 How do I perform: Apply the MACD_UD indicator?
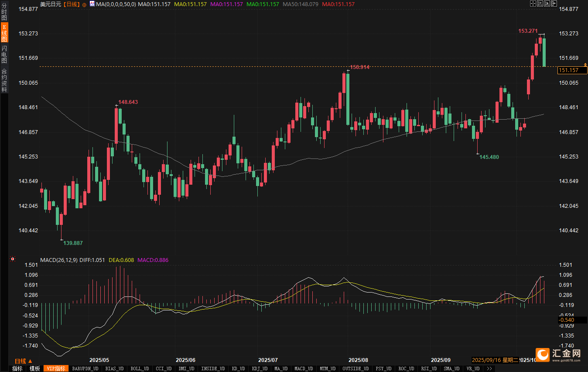pos(303,369)
